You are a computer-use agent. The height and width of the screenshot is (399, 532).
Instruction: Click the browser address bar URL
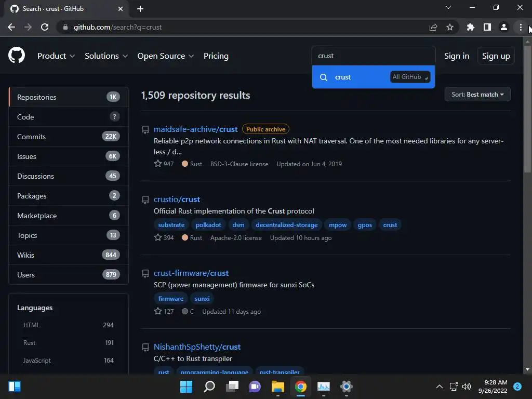click(x=117, y=27)
